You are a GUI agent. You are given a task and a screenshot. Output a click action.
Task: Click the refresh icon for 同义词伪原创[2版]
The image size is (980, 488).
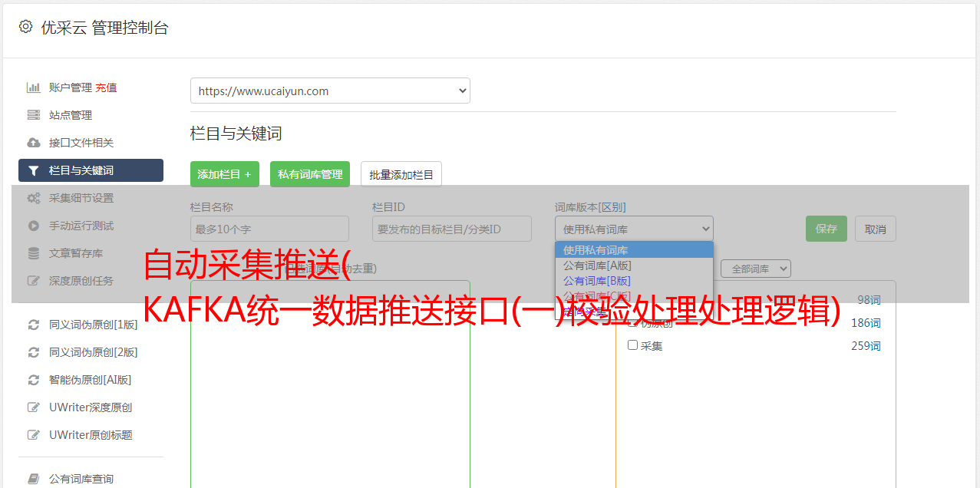click(34, 352)
